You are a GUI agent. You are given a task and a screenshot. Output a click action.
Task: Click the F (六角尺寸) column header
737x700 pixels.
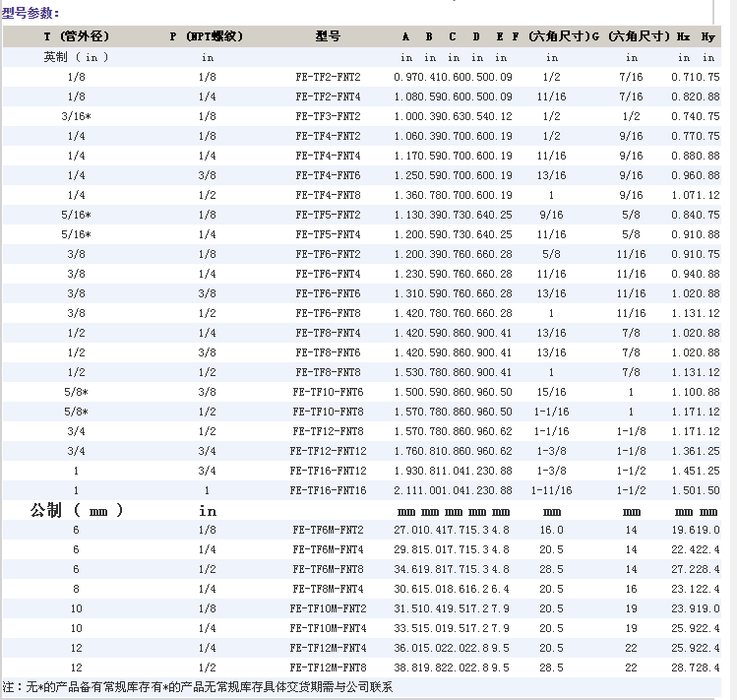(x=551, y=36)
